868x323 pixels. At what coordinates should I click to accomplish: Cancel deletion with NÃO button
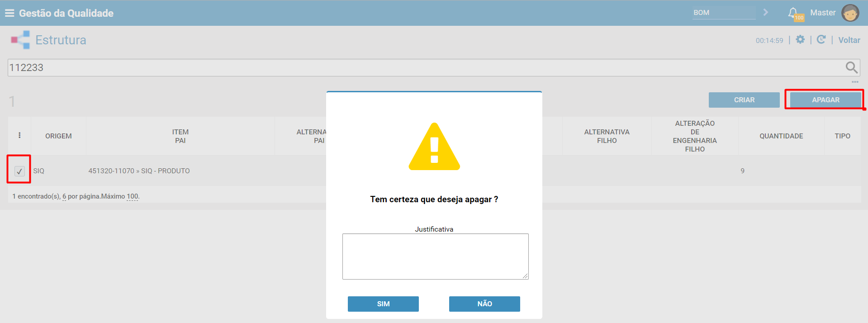tap(484, 304)
